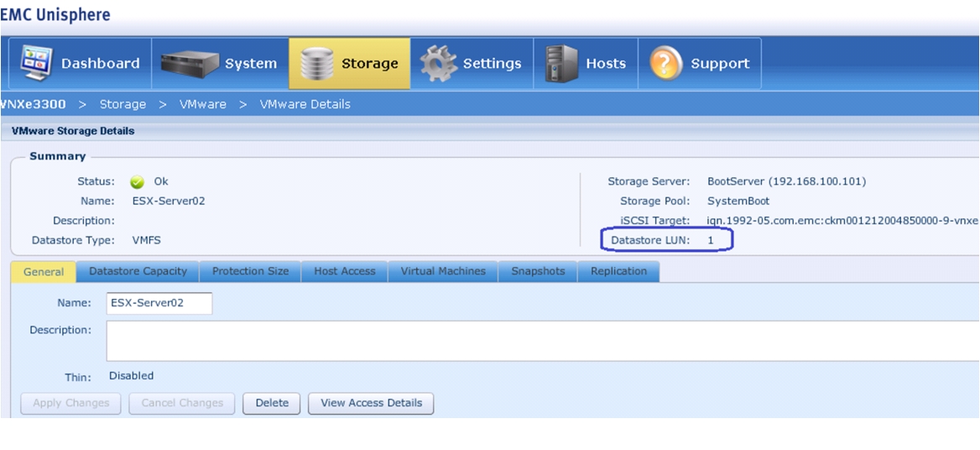Open the System navigation label

pyautogui.click(x=251, y=64)
